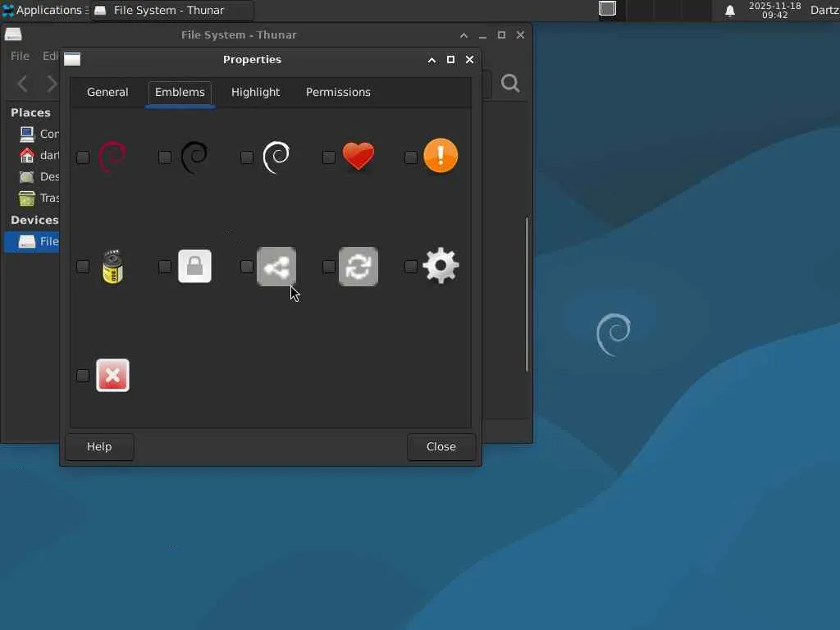Tick checkbox beside gear emblem
Image resolution: width=840 pixels, height=630 pixels.
click(x=411, y=267)
